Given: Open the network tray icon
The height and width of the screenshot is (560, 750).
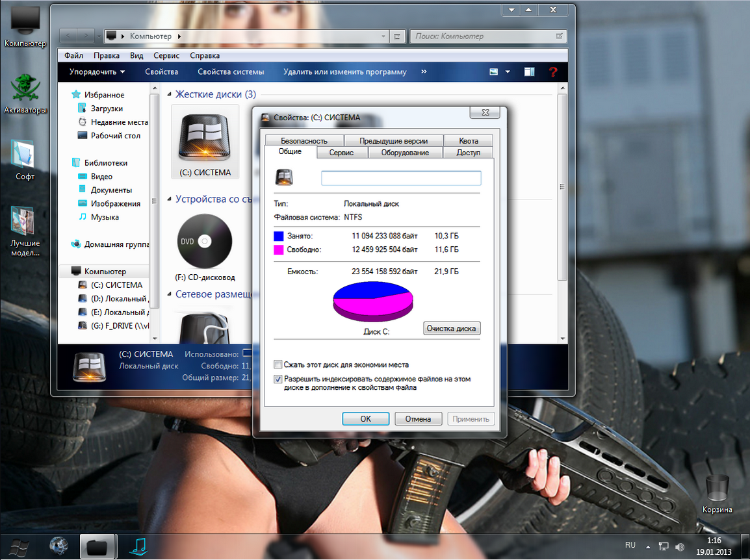Looking at the screenshot, I should click(x=664, y=546).
